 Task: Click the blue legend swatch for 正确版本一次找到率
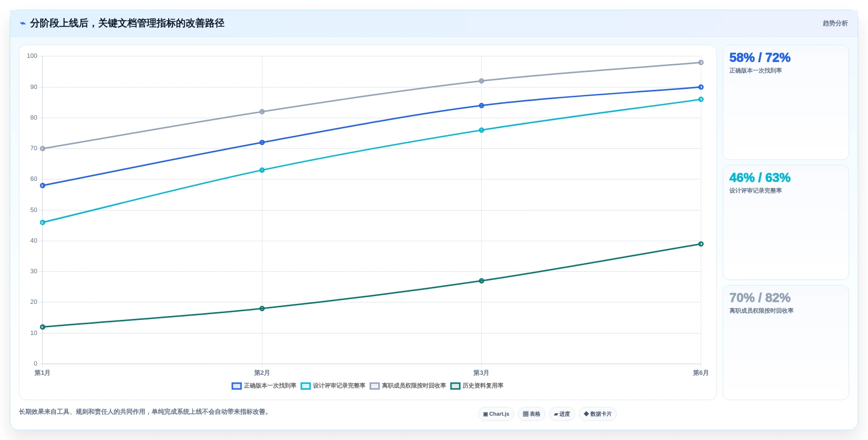pyautogui.click(x=237, y=386)
